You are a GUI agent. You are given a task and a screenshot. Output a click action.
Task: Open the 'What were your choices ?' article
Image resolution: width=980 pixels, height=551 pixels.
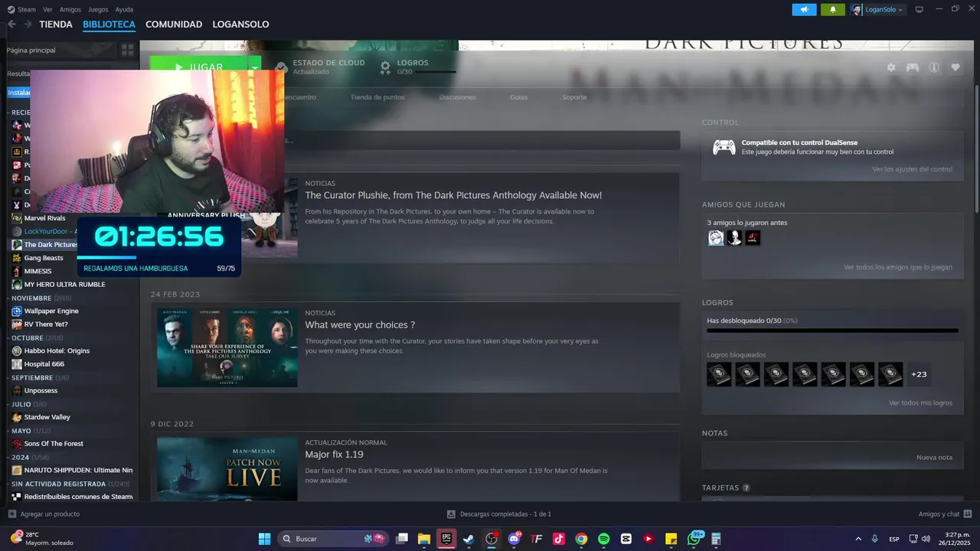(360, 325)
